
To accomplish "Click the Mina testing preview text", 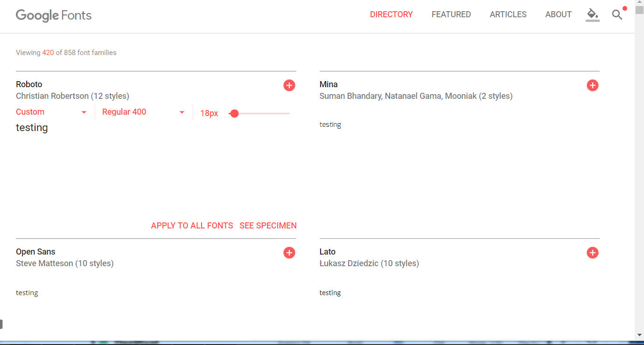I will click(330, 124).
